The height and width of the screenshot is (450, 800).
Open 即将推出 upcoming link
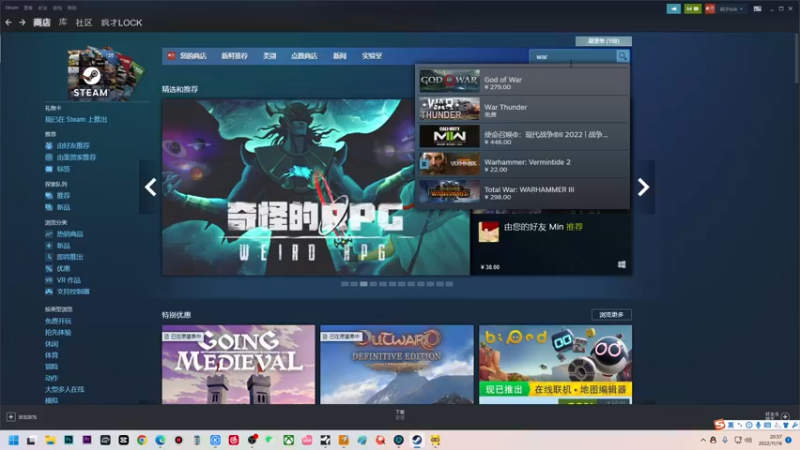pos(70,257)
